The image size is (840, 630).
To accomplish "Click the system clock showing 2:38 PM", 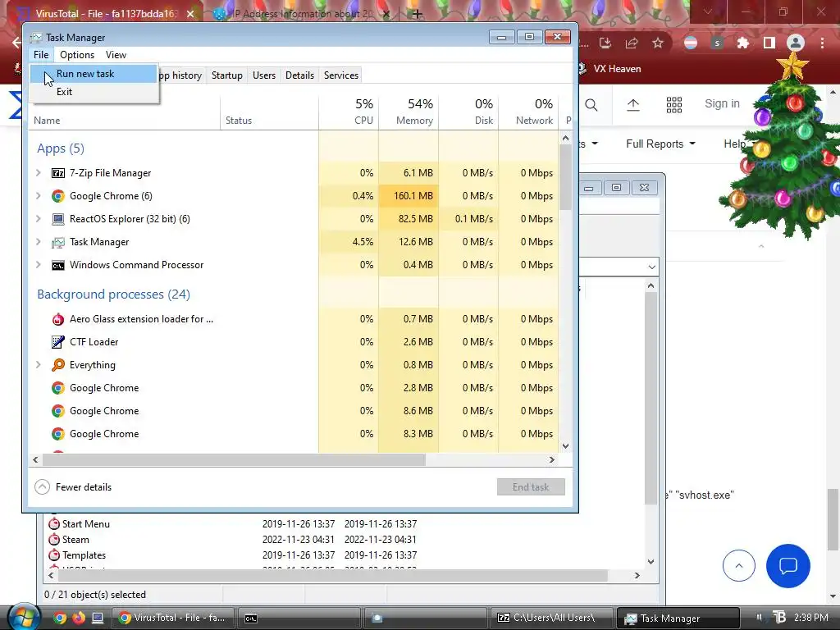I will [x=810, y=618].
